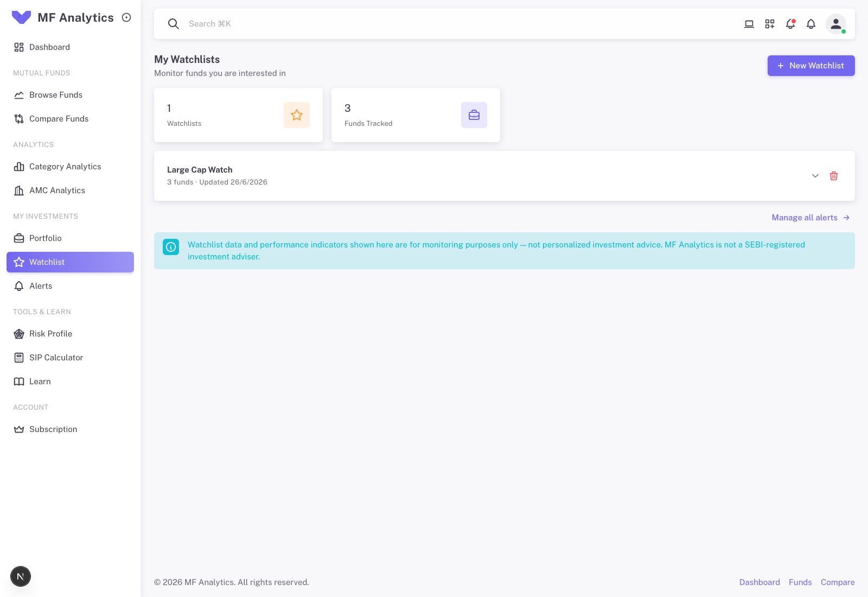Open Alerts in the sidebar
Viewport: 868px width, 597px height.
pyautogui.click(x=70, y=286)
